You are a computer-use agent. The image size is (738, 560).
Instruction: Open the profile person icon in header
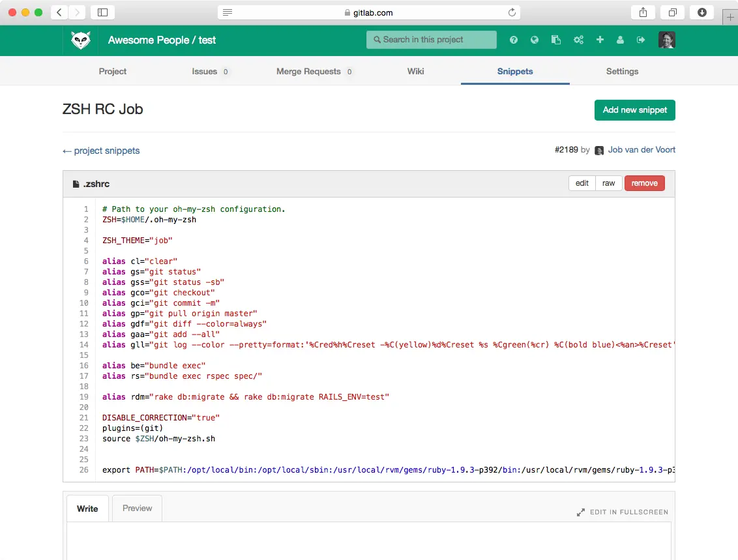pyautogui.click(x=621, y=40)
